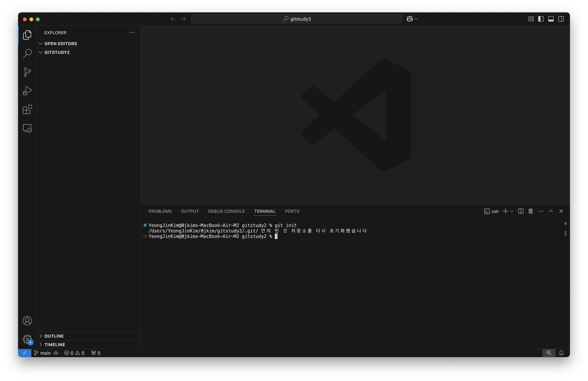Open the Copilot dropdown arrow
This screenshot has height=381, width=588.
(416, 19)
